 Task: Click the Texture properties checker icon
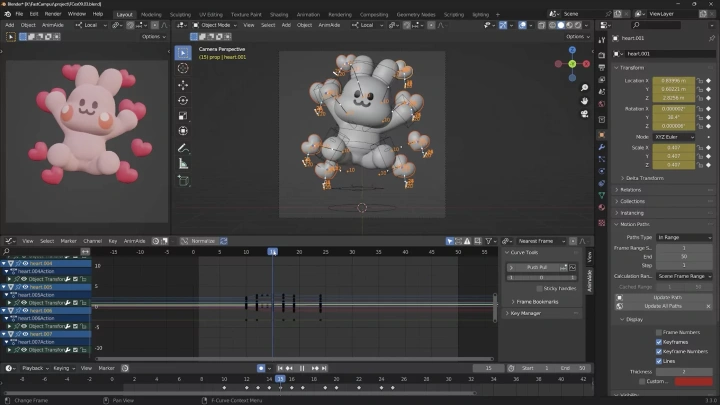tap(602, 223)
